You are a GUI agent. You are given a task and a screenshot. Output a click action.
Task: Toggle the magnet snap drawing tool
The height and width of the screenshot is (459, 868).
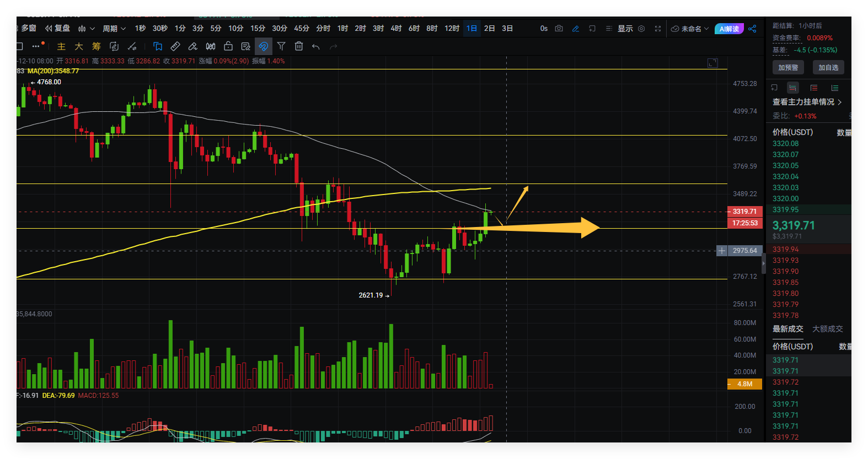point(263,46)
